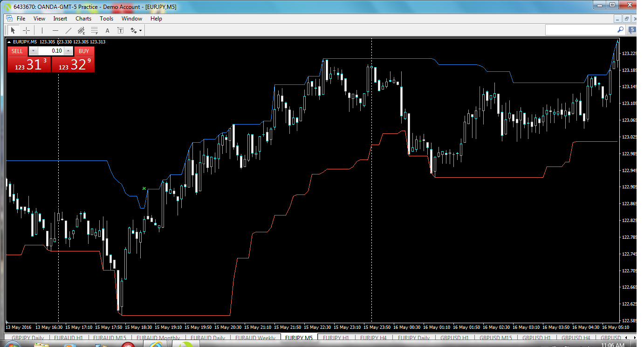The height and width of the screenshot is (347, 644).
Task: Click the 13 May 2016 date label
Action: click(x=18, y=327)
